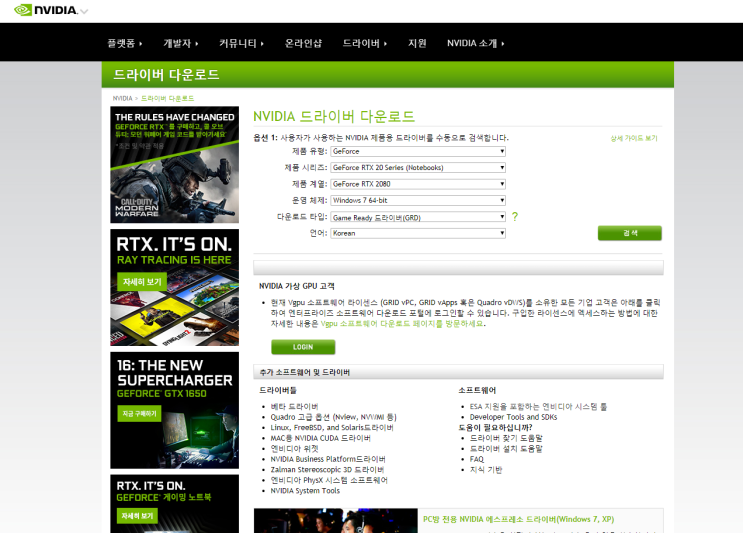This screenshot has width=743, height=533.
Task: Open the 상세 가이드 보기 link
Action: coord(634,138)
